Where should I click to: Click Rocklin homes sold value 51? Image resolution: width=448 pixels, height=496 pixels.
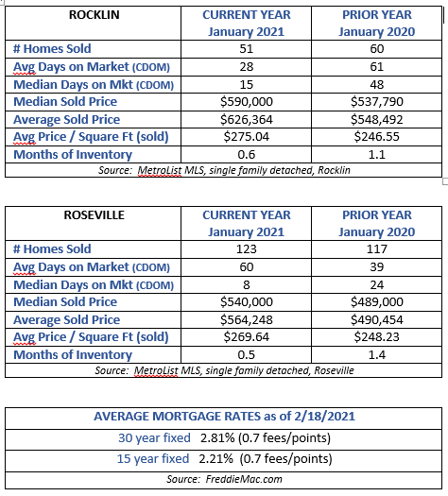[246, 49]
